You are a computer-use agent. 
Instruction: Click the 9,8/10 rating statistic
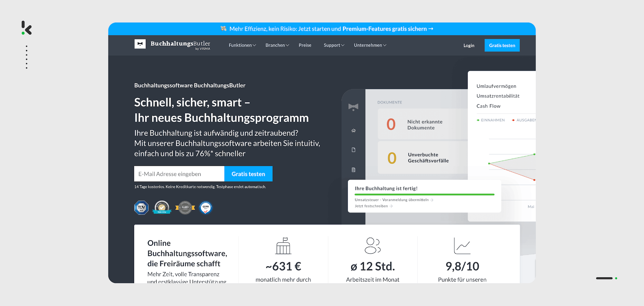(462, 266)
